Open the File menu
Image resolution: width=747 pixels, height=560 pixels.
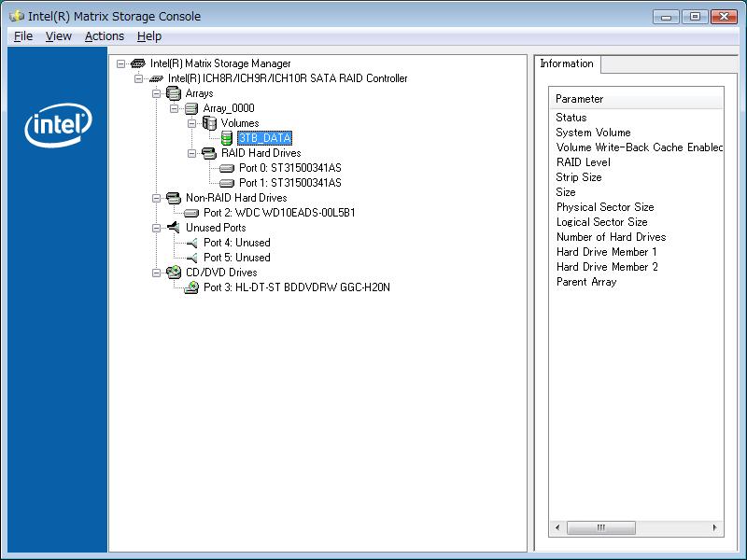tap(23, 36)
